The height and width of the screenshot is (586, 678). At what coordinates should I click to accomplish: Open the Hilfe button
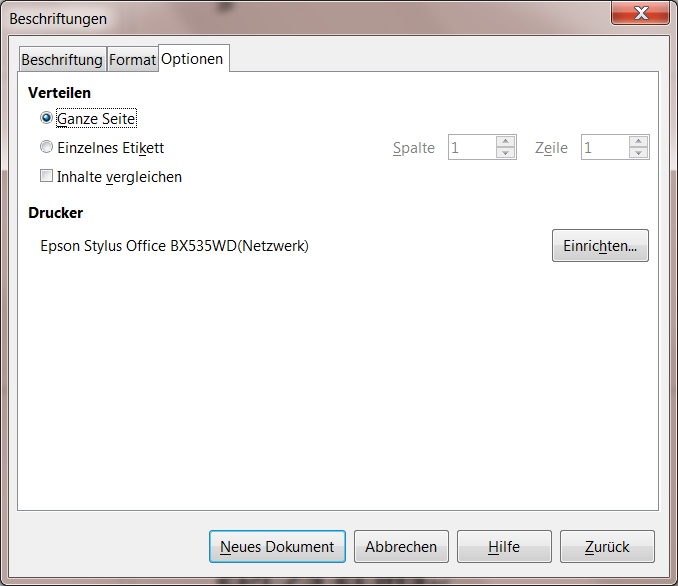click(x=504, y=547)
